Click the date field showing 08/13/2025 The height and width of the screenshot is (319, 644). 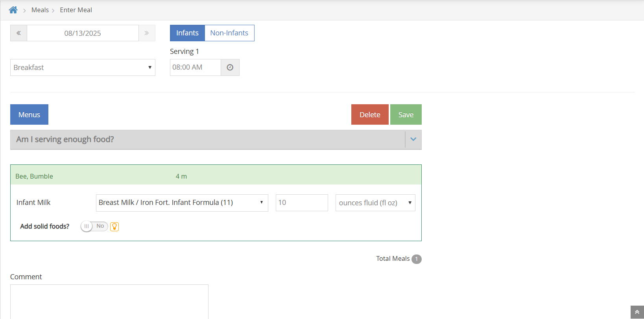click(x=83, y=33)
